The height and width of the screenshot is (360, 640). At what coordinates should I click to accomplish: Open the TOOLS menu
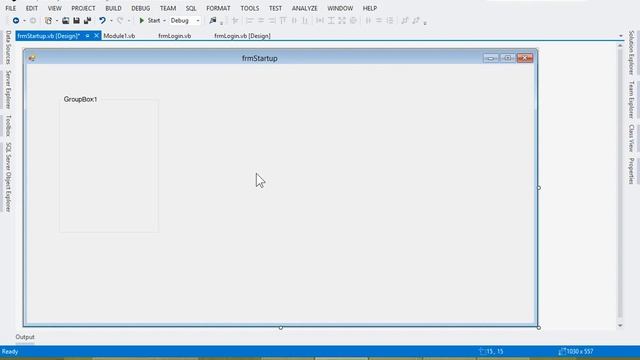[249, 8]
